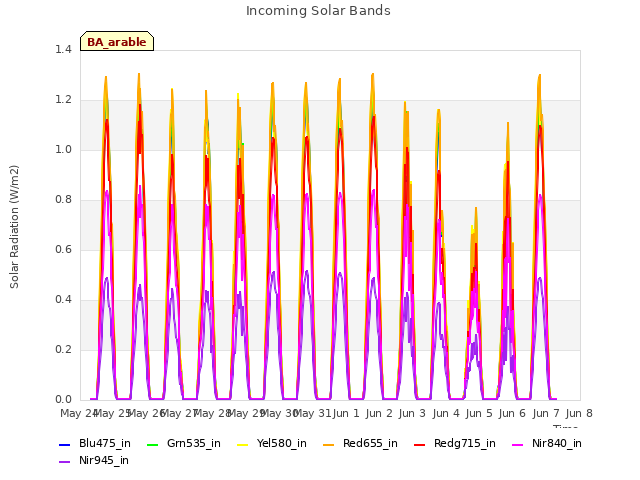640x480 pixels.
Task: Click the blue Blu475_in legend swatch
Action: click(x=64, y=444)
